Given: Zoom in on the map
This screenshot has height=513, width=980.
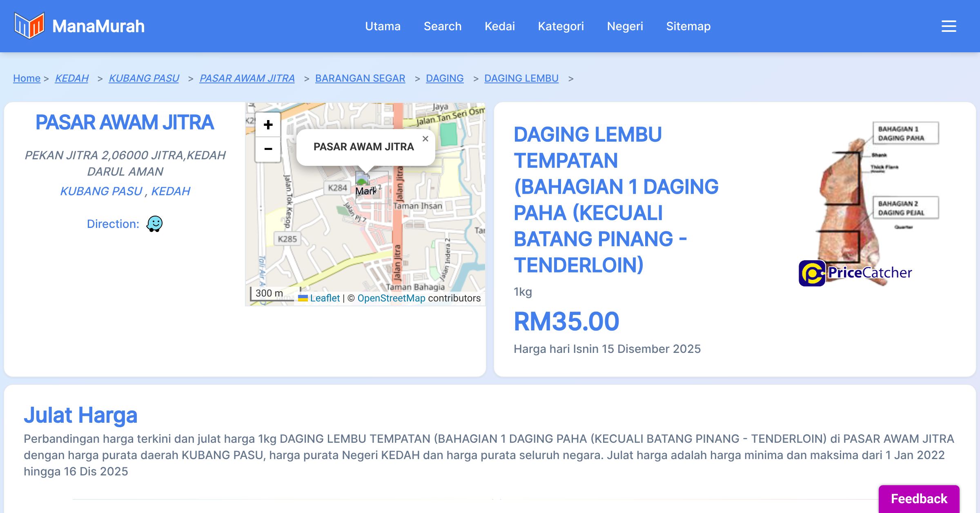Looking at the screenshot, I should coord(268,125).
